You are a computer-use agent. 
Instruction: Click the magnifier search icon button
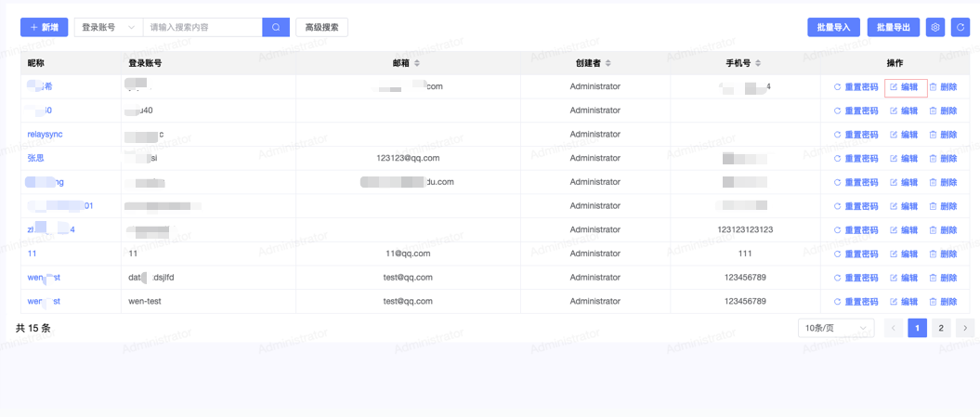tap(276, 28)
